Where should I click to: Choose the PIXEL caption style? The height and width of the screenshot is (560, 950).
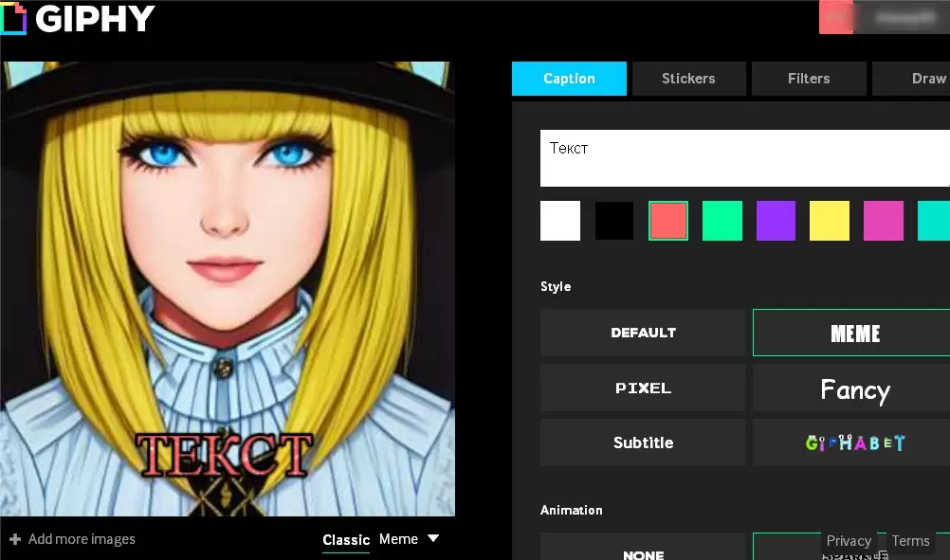tap(643, 388)
